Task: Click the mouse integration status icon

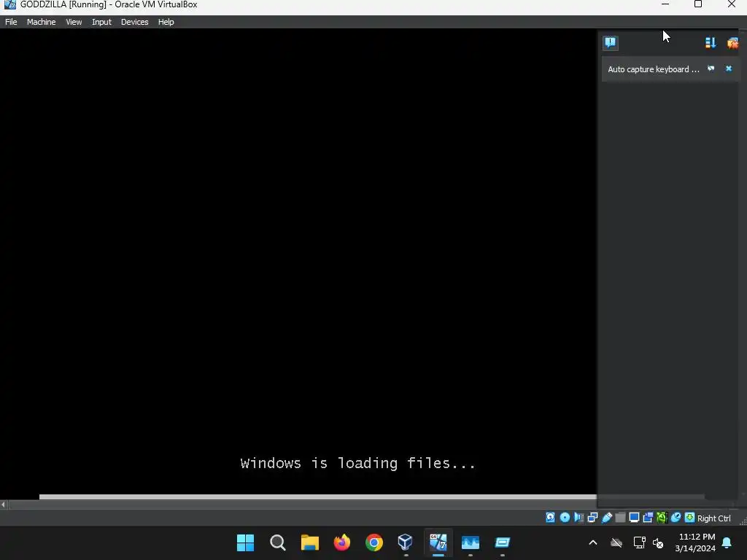Action: click(676, 518)
